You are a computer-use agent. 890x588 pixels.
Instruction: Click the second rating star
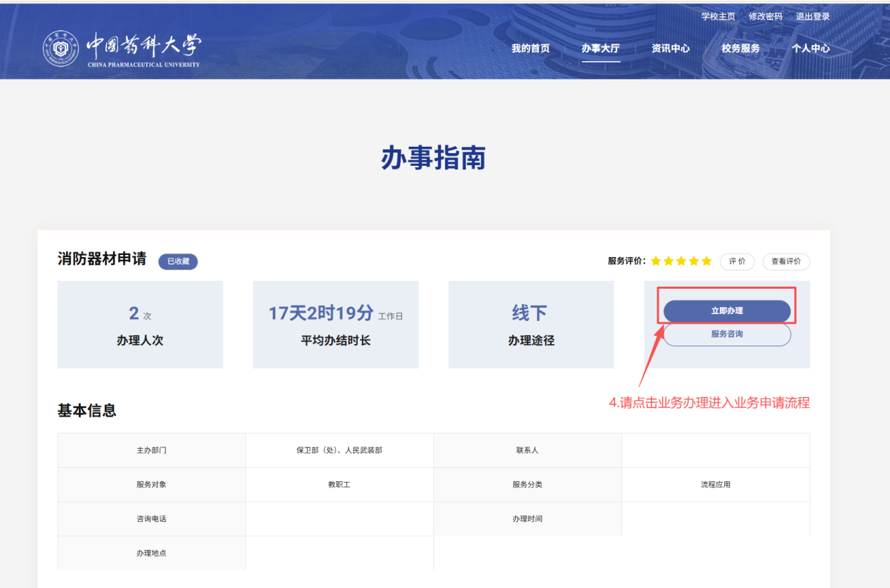point(669,261)
